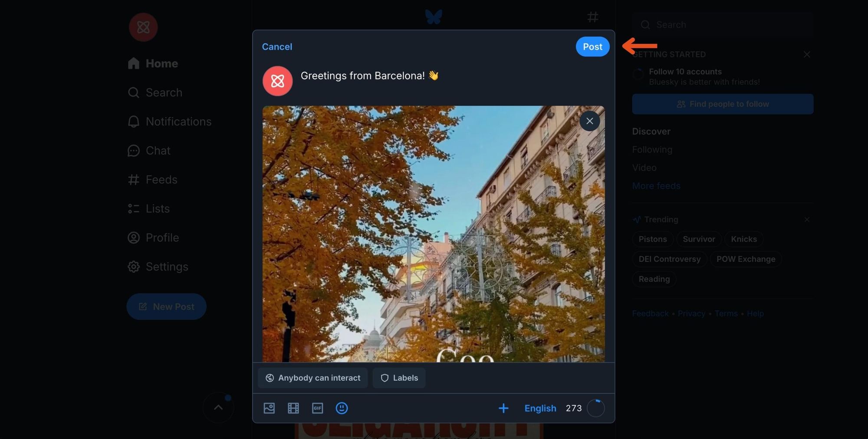The image size is (868, 439).
Task: Open the hashtag feeds icon at top right
Action: point(593,17)
